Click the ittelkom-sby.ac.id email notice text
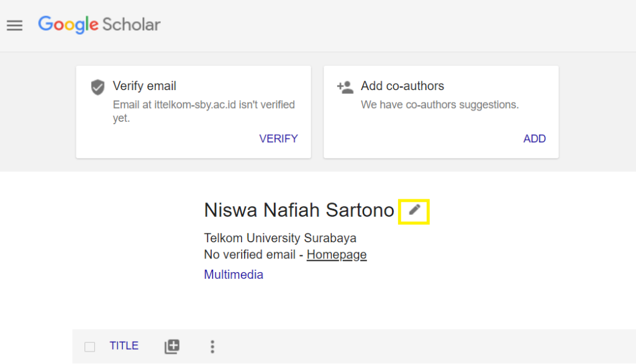The width and height of the screenshot is (636, 364). (204, 111)
